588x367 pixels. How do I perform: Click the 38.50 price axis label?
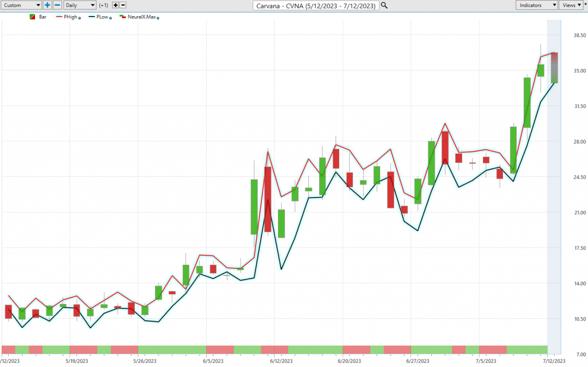[579, 35]
